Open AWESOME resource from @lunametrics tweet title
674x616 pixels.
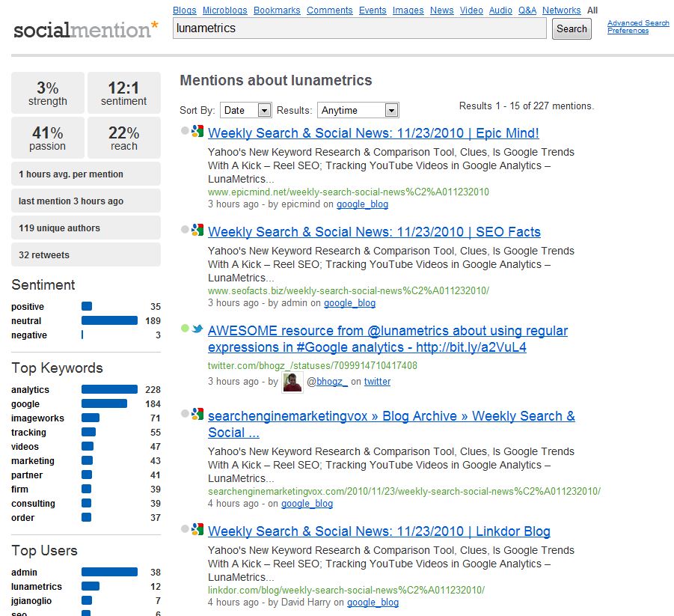[387, 339]
